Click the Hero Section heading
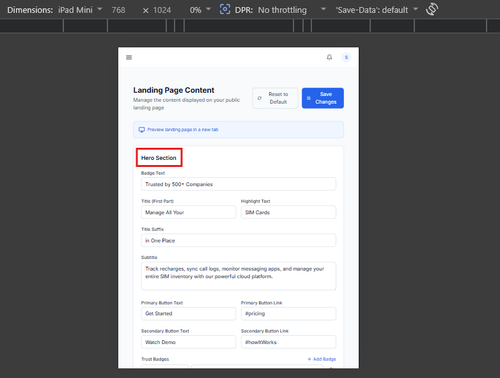Image resolution: width=500 pixels, height=378 pixels. (159, 158)
